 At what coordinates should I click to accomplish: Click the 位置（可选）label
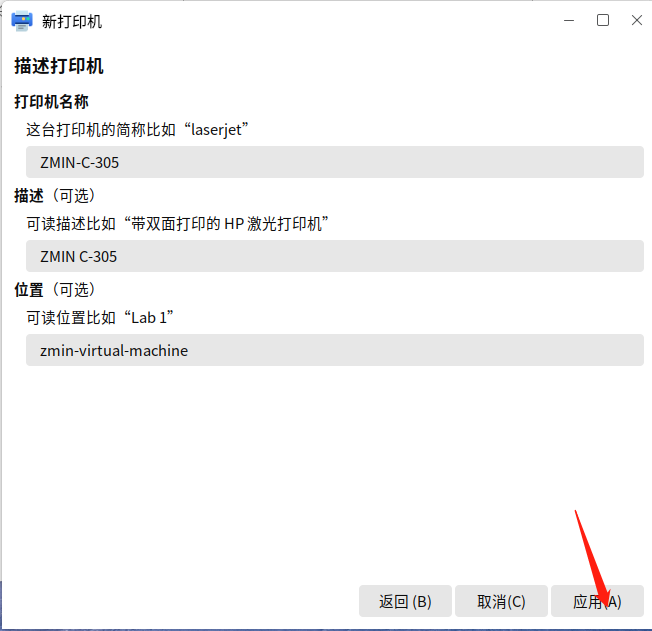click(54, 290)
